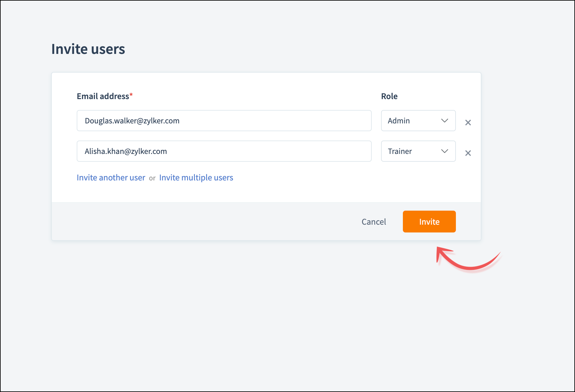Click the chevron arrow beside Admin
The image size is (575, 392).
coord(444,121)
